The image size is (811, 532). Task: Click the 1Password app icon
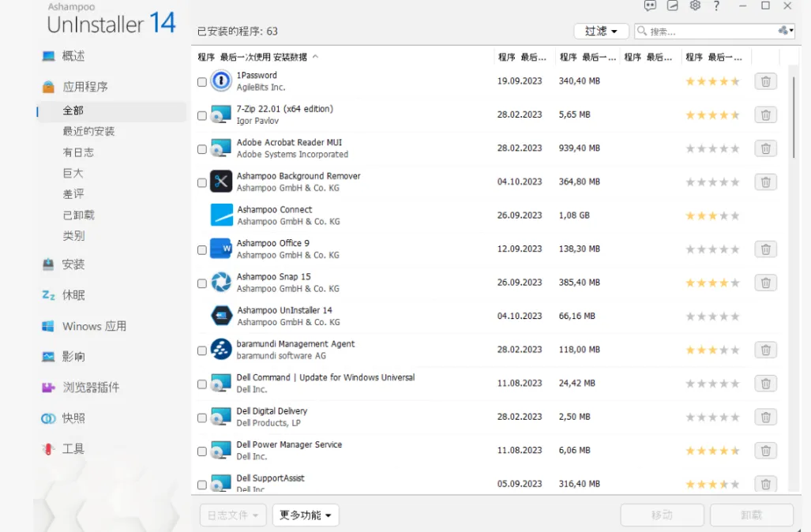click(221, 81)
